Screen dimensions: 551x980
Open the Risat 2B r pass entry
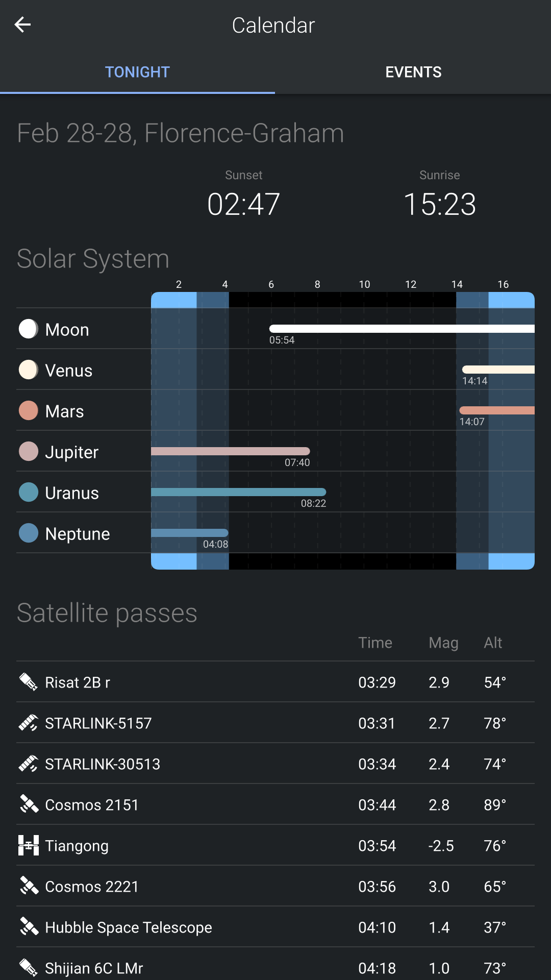[275, 682]
